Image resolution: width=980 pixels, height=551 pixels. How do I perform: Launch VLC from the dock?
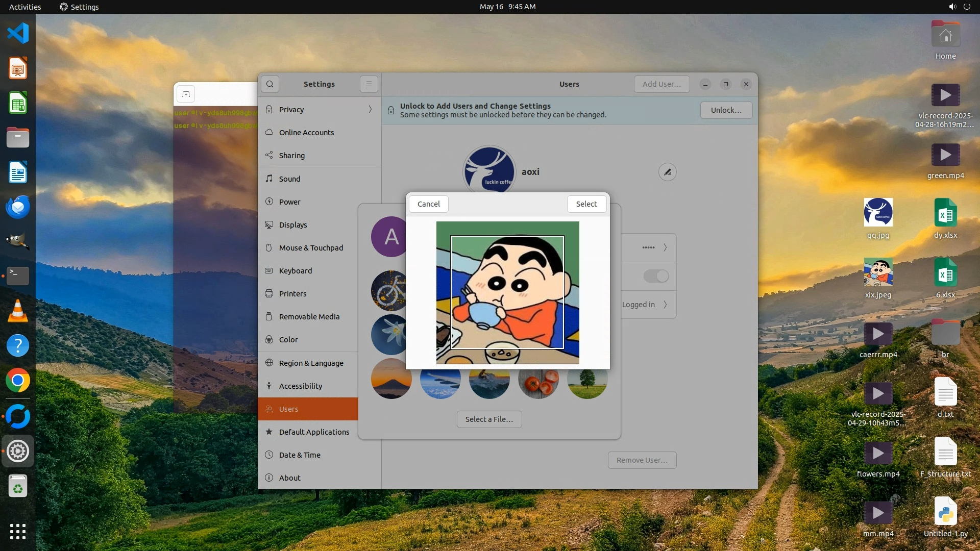click(x=18, y=311)
